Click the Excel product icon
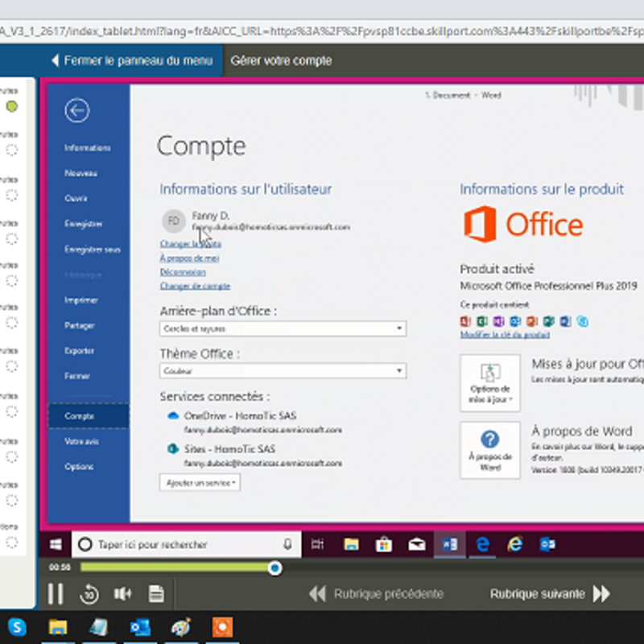This screenshot has width=644, height=644. 481,321
